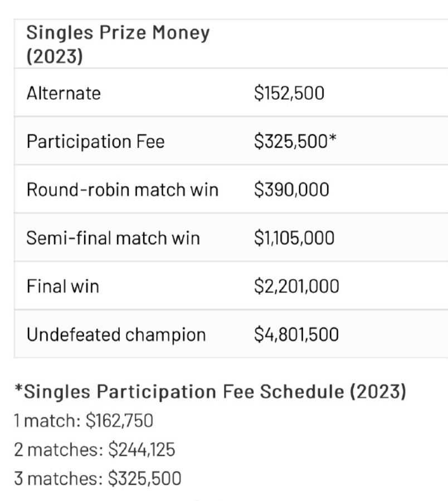The image size is (448, 501).
Task: Select the Round-robin match win label
Action: point(123,190)
